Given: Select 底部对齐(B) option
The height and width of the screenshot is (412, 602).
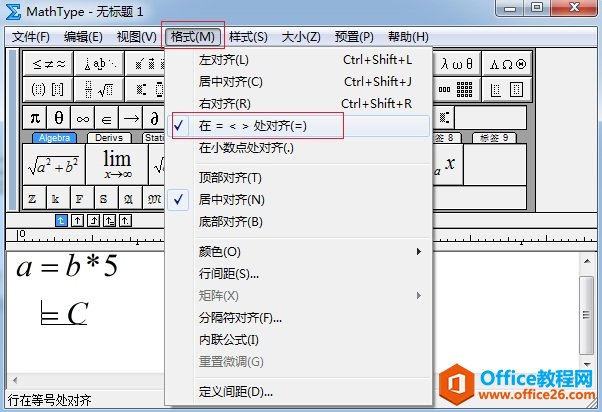Looking at the screenshot, I should [298, 222].
